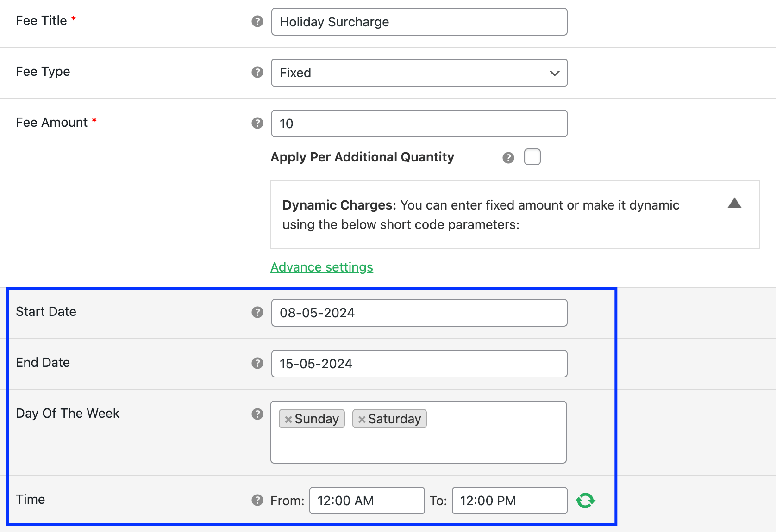The height and width of the screenshot is (532, 776).
Task: Open the Fee Title help tooltip
Action: 257,21
